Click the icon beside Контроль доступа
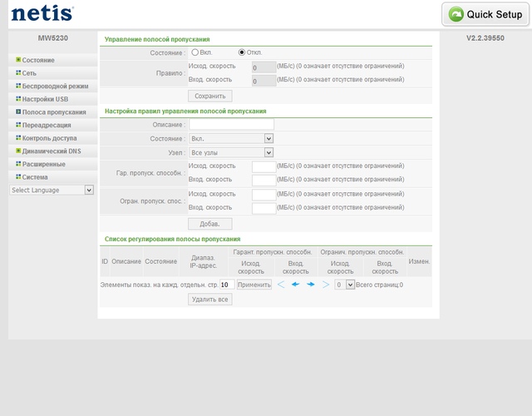This screenshot has height=416, width=532. [18, 137]
